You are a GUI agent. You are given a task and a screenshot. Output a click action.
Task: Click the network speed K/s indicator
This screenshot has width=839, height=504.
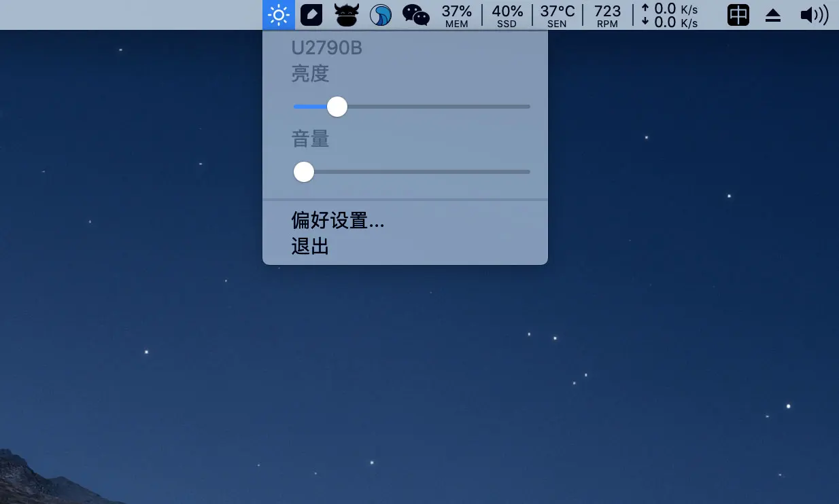click(x=670, y=16)
